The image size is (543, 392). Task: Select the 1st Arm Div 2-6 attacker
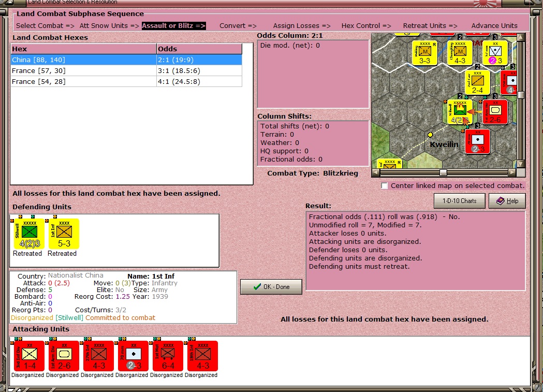pos(64,356)
